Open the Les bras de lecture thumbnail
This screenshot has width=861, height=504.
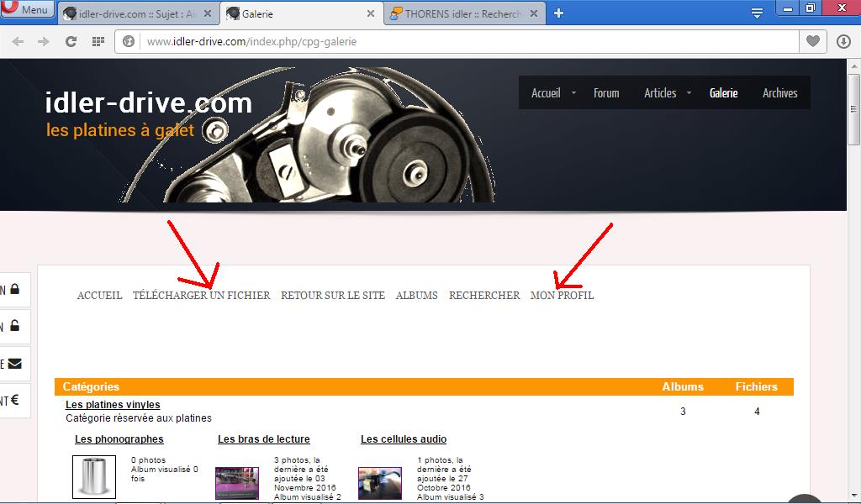click(237, 483)
